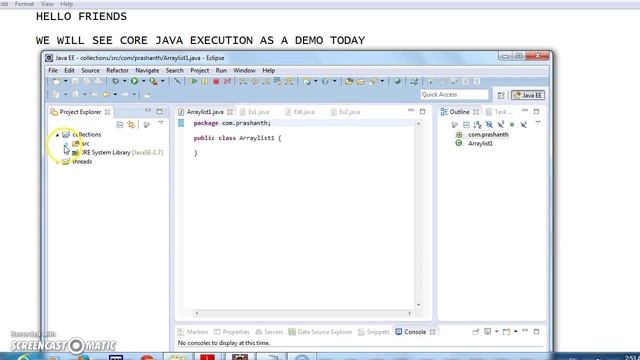The width and height of the screenshot is (640, 360).
Task: Toggle Hide Local Types in Outline panel
Action: [523, 124]
